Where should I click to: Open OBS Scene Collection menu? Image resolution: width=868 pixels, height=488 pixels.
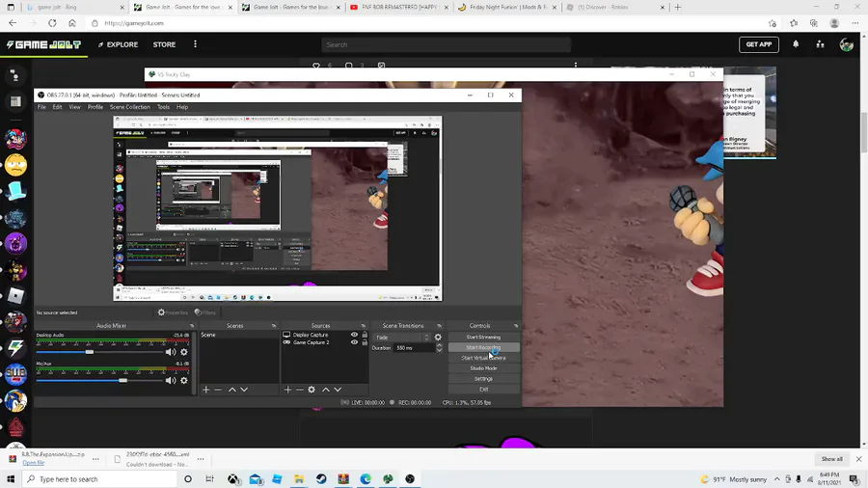click(129, 107)
